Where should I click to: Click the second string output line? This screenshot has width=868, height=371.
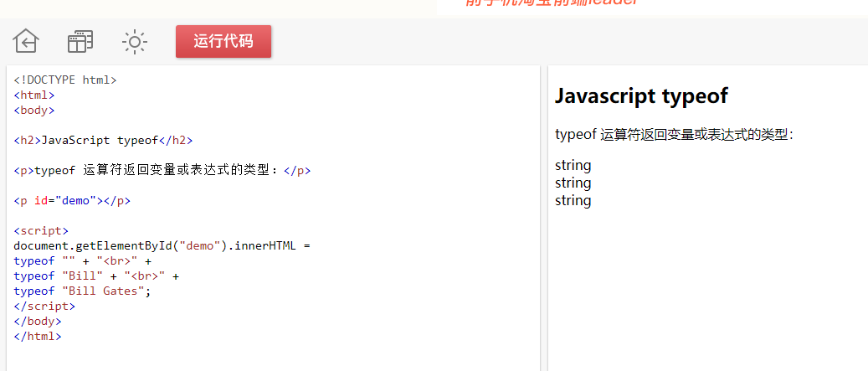point(573,183)
